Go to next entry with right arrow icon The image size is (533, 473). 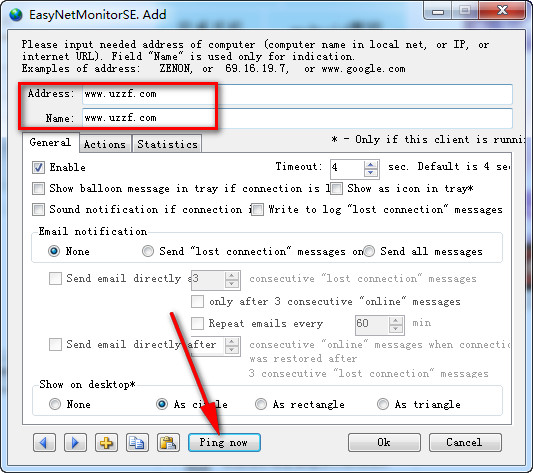click(x=75, y=442)
